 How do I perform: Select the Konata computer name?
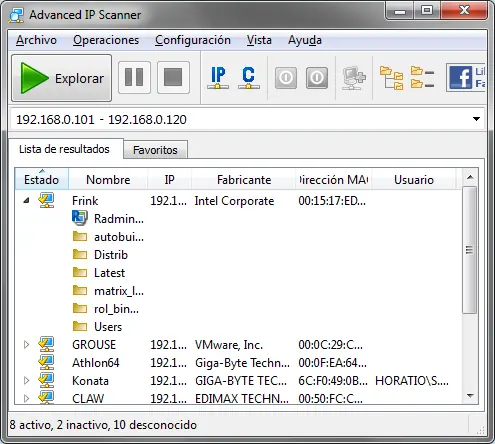tap(90, 381)
